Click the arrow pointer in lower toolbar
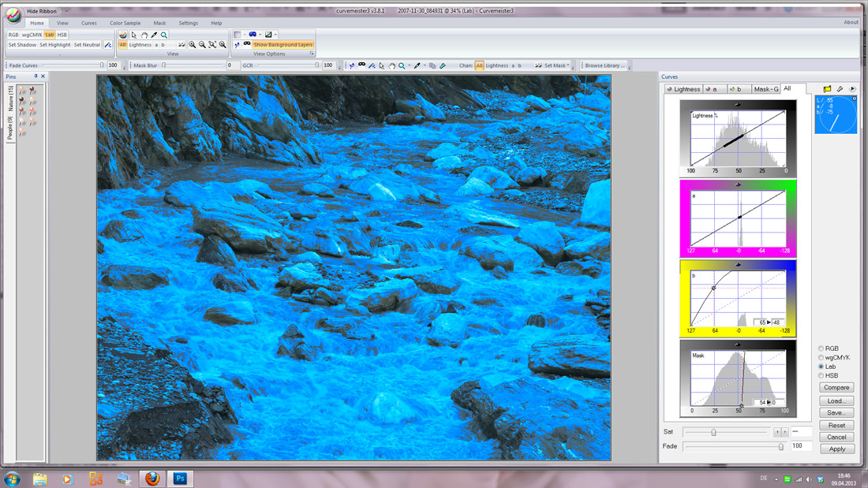This screenshot has height=488, width=868. (x=382, y=65)
